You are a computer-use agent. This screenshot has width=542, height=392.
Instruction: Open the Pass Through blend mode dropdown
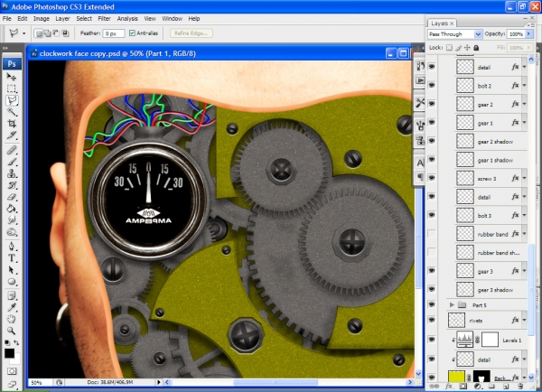click(478, 34)
